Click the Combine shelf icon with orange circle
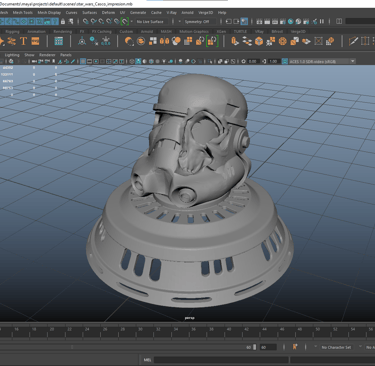 pyautogui.click(x=129, y=41)
